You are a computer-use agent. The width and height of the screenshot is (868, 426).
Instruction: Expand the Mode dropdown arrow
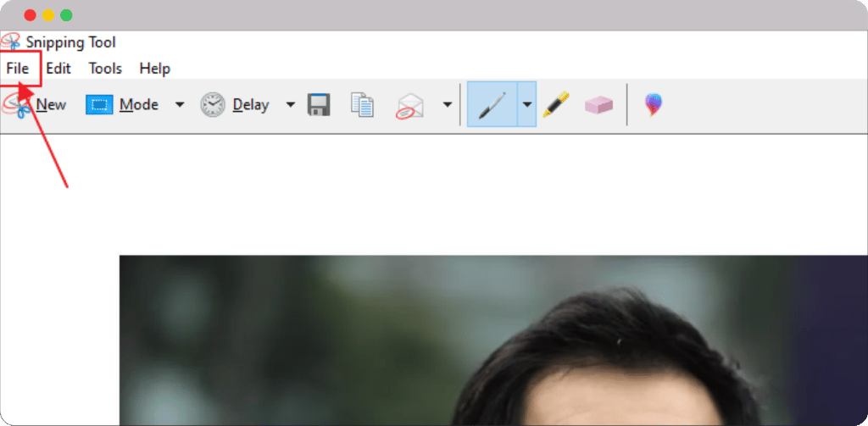click(x=179, y=105)
